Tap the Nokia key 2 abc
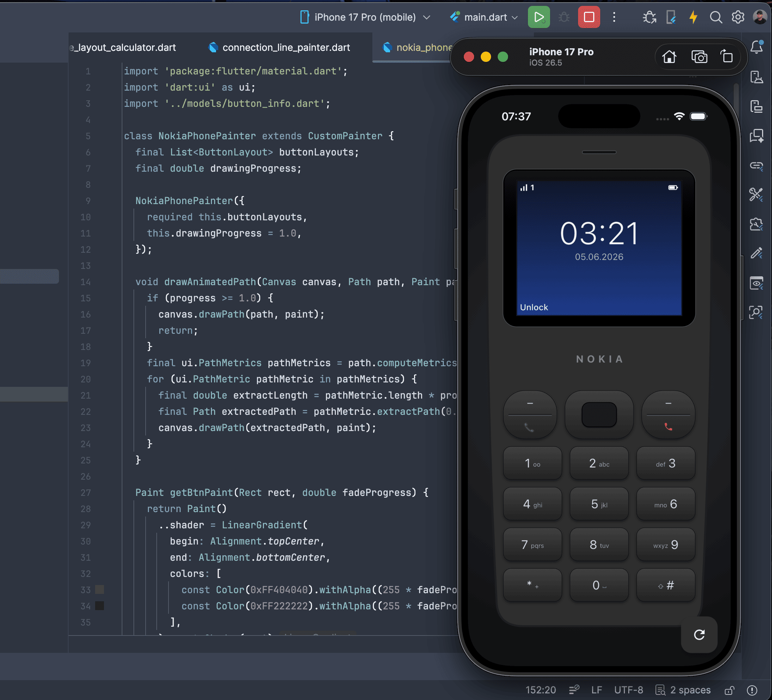The width and height of the screenshot is (772, 700). click(599, 463)
